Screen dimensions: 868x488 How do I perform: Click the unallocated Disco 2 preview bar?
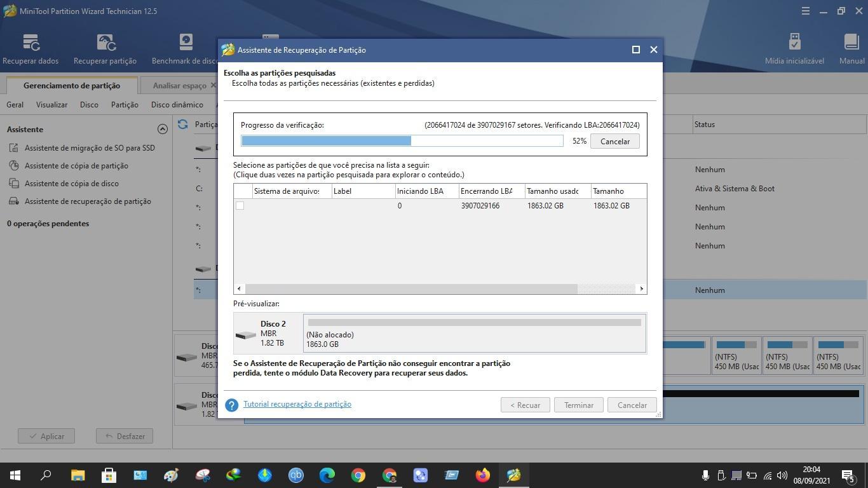475,333
